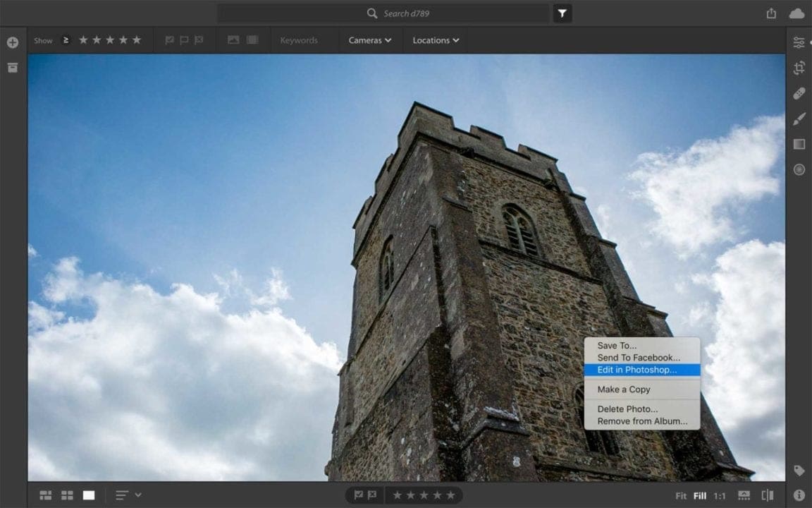The height and width of the screenshot is (508, 812).
Task: Toggle the filmstrip display icon
Action: click(x=744, y=495)
